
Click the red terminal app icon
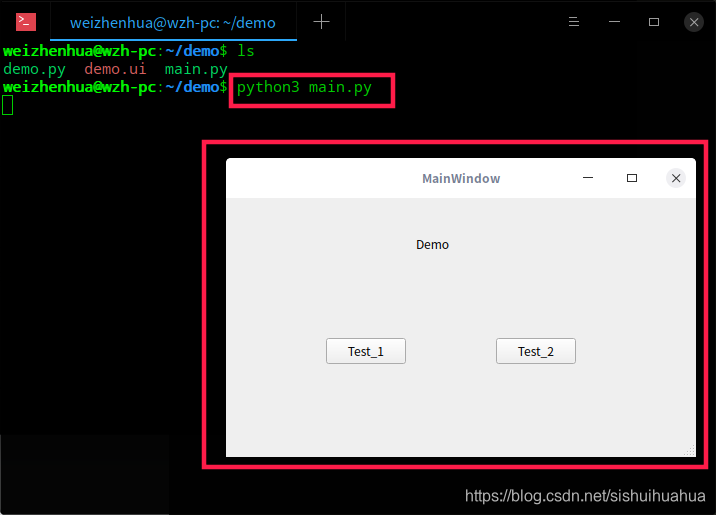[26, 22]
